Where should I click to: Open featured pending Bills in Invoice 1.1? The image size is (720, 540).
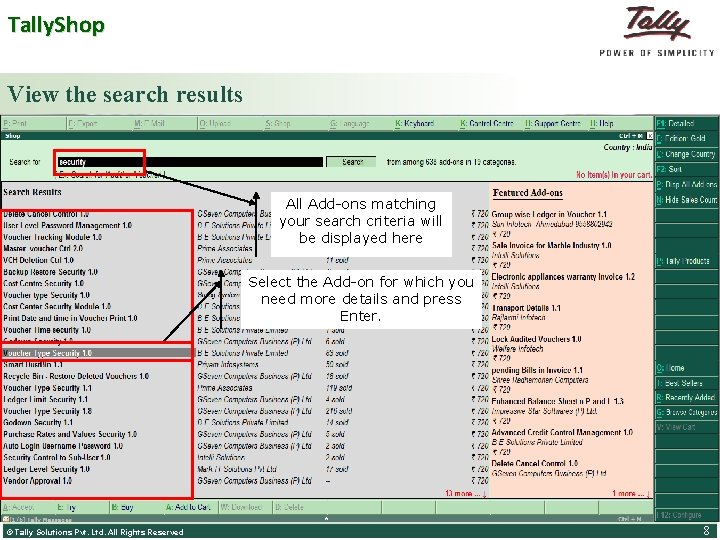coord(537,370)
